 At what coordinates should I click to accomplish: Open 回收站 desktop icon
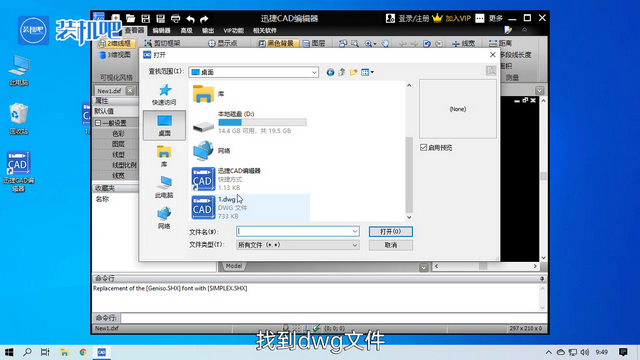pyautogui.click(x=18, y=119)
